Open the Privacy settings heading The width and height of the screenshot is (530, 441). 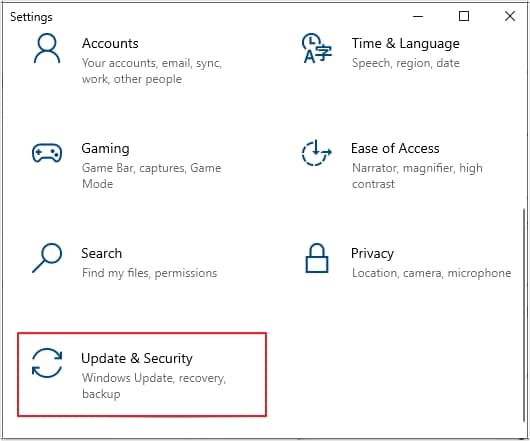(372, 254)
